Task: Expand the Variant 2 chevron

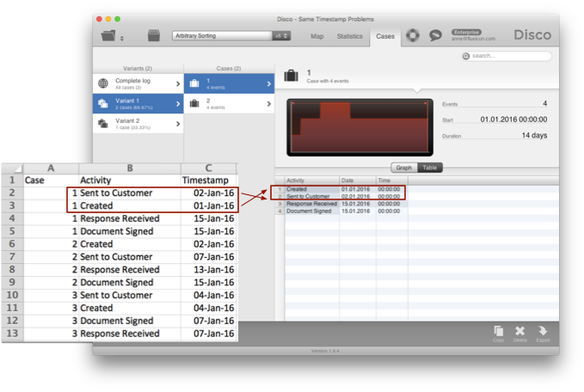Action: point(178,124)
